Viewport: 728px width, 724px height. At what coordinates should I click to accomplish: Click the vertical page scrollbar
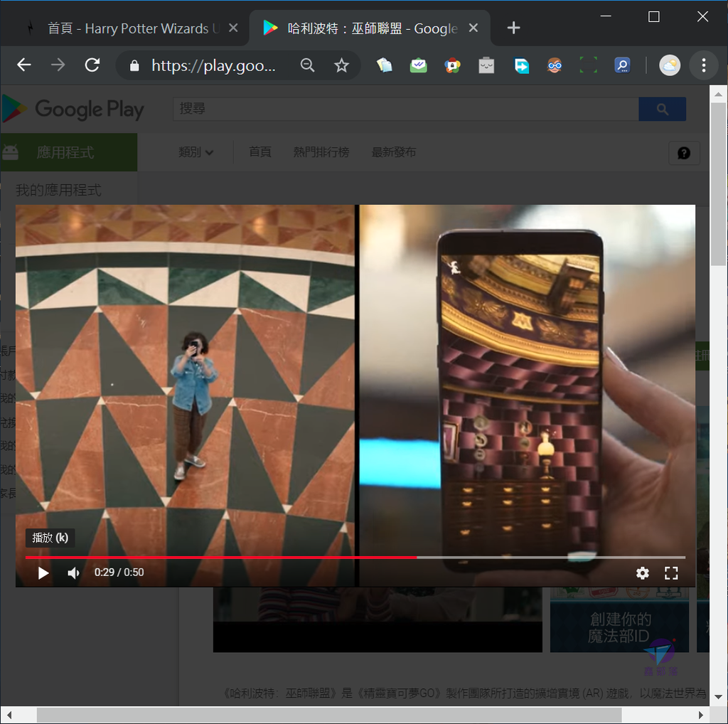point(718,184)
